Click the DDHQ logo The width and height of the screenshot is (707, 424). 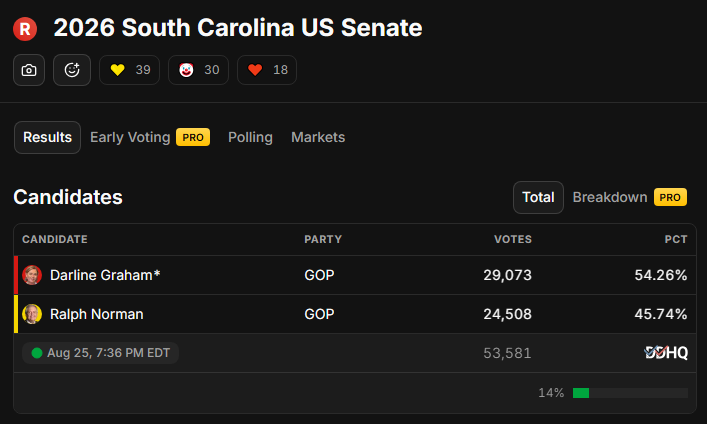point(666,352)
